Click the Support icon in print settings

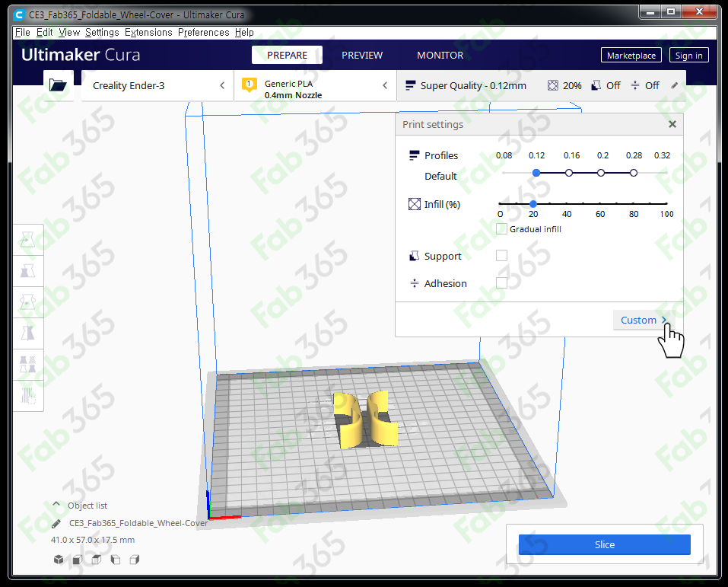414,256
